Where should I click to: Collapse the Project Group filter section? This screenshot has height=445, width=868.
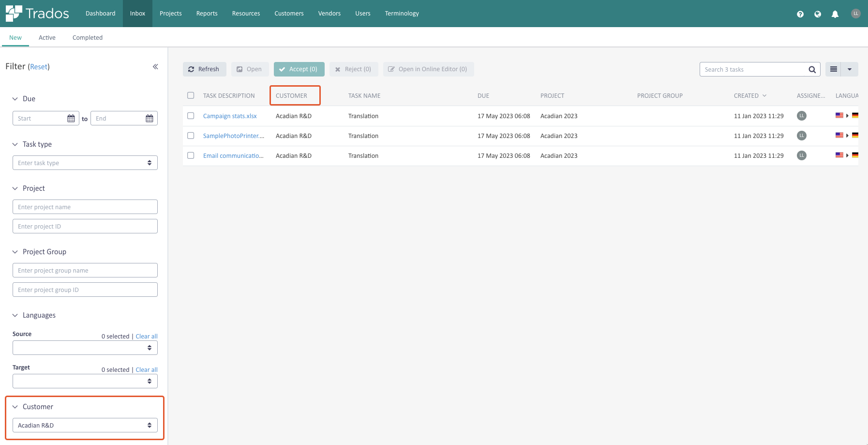tap(15, 252)
